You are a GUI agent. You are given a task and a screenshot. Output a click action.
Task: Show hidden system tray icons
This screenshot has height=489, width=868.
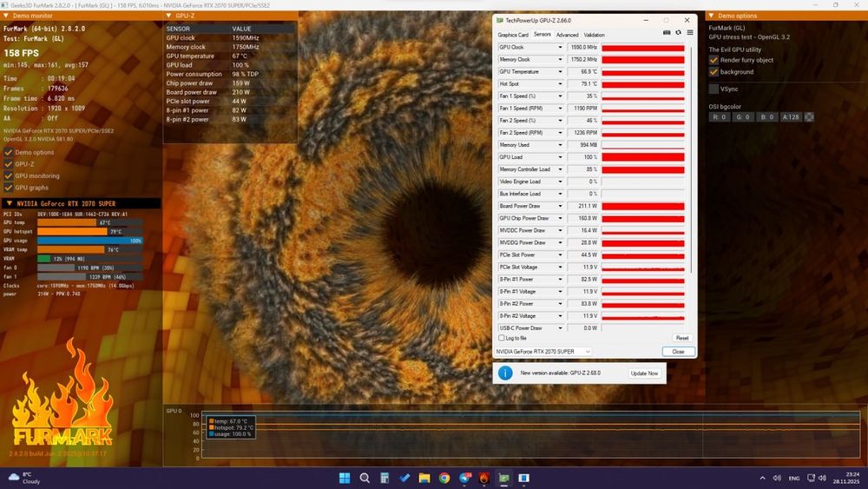click(x=762, y=478)
